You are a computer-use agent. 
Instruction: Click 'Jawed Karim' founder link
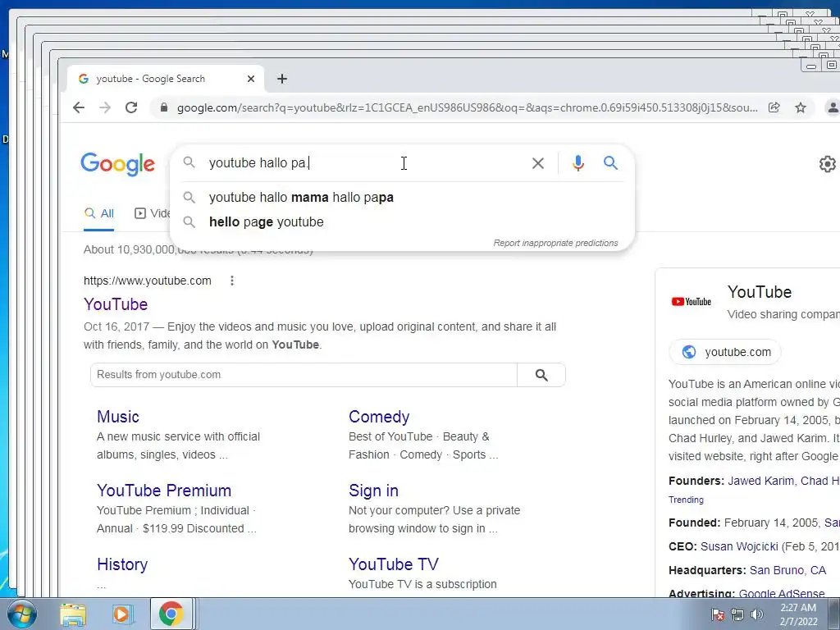760,481
